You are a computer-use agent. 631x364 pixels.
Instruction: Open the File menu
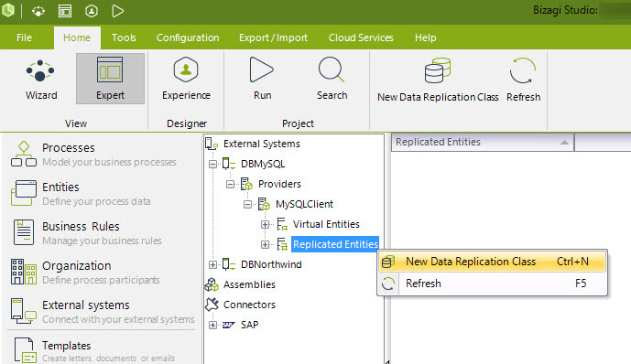[x=24, y=37]
